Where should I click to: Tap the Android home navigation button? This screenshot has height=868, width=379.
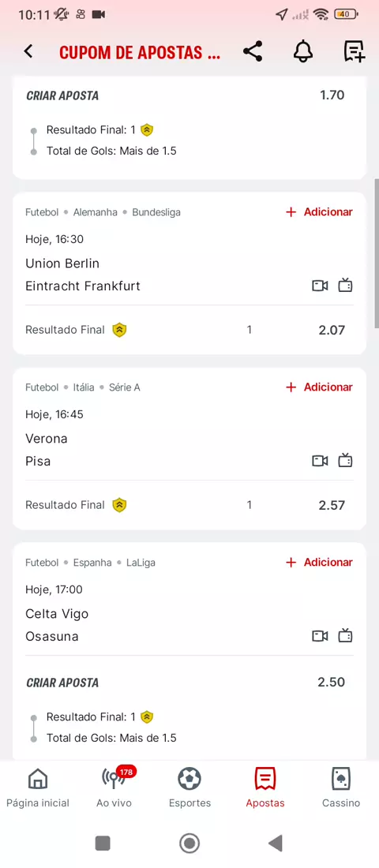(189, 843)
